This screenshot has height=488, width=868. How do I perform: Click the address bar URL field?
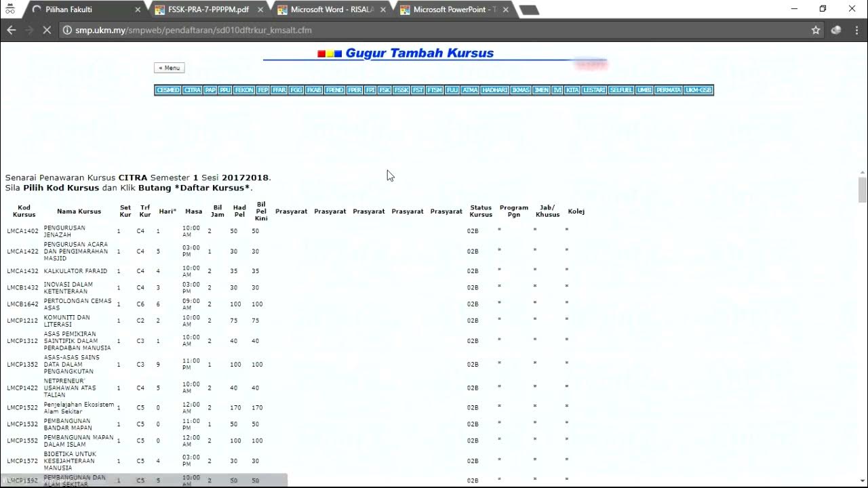(x=434, y=30)
